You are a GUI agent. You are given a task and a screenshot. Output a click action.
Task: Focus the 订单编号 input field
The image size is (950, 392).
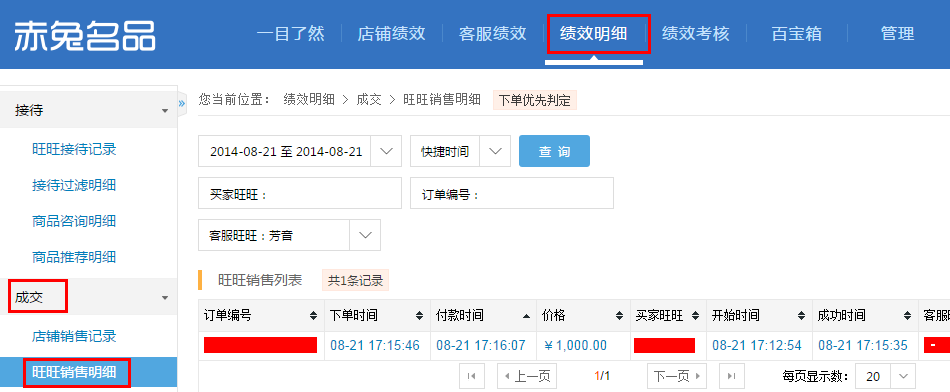(x=512, y=193)
